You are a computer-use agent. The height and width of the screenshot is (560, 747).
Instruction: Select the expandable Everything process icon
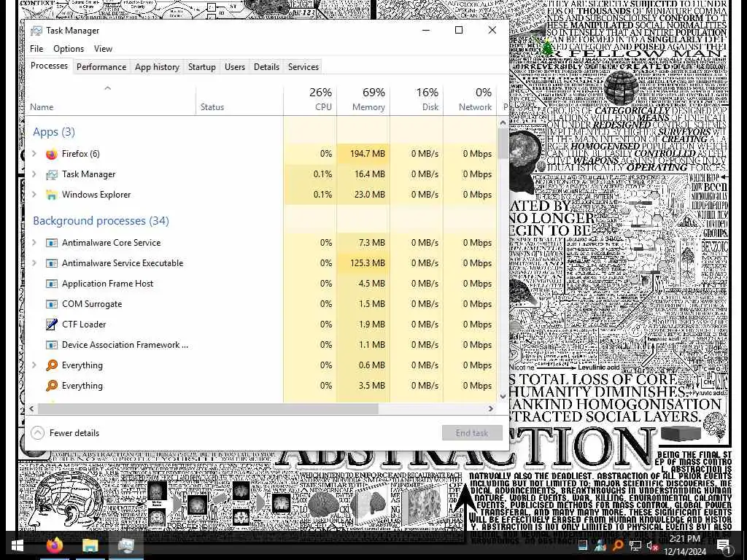click(52, 365)
